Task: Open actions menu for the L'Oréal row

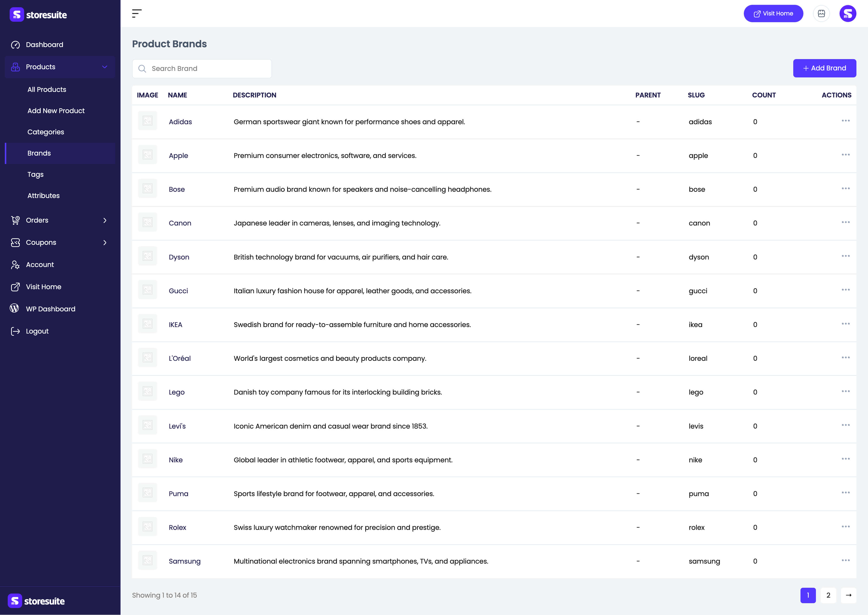Action: pyautogui.click(x=845, y=357)
